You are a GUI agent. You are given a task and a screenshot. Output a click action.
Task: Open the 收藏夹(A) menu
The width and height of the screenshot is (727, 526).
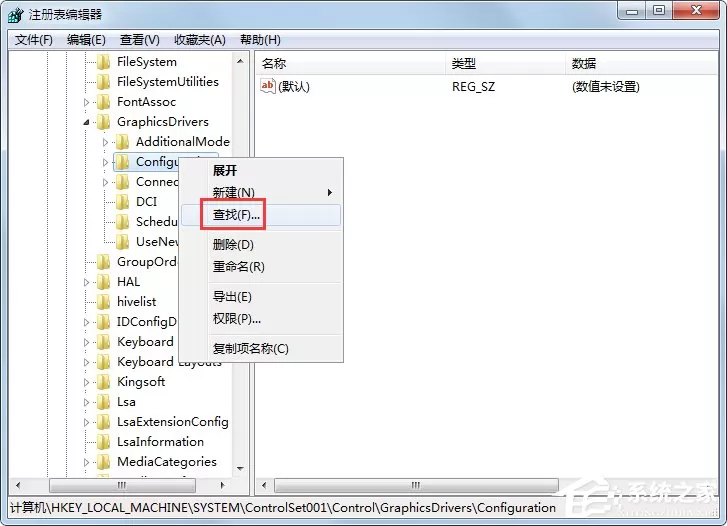click(x=200, y=40)
